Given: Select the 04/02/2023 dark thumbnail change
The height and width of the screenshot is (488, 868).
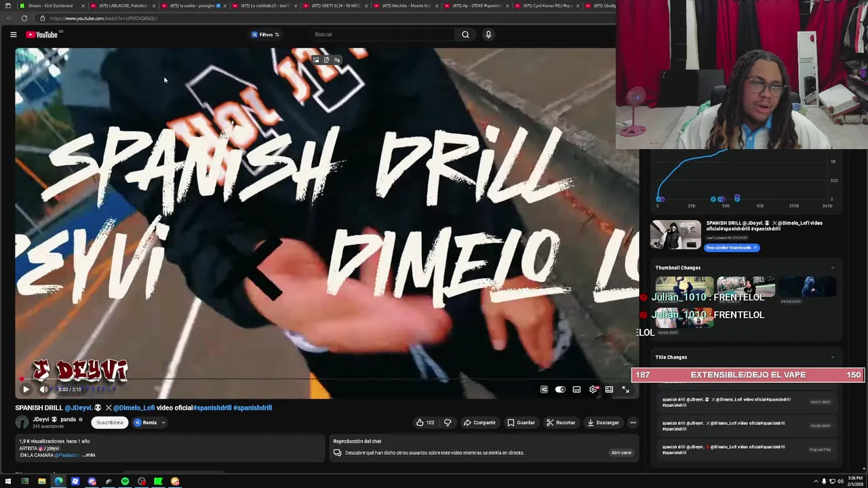Looking at the screenshot, I should (807, 287).
